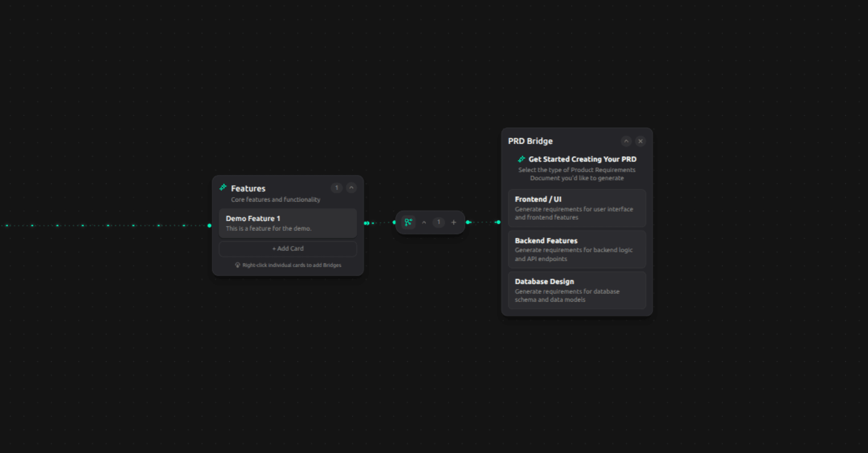Screen dimensions: 868x453
Task: Collapse the Features card group
Action: (351, 188)
